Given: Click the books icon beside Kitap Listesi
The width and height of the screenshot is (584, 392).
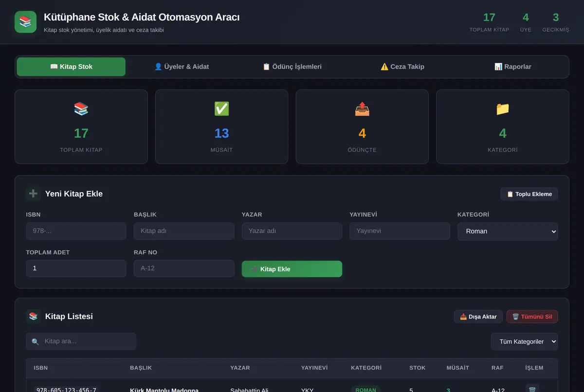Looking at the screenshot, I should [33, 316].
